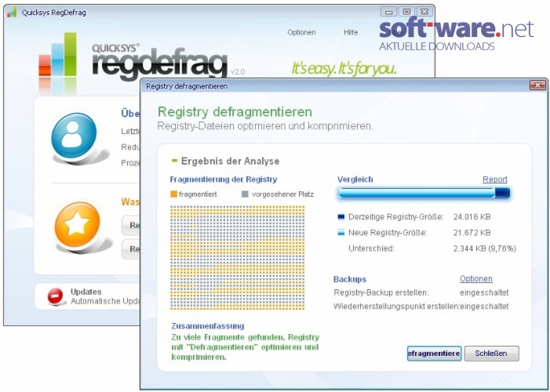Screen dimensions: 550x392
Task: Click the Vergleich comparison progress bar
Action: pyautogui.click(x=424, y=193)
